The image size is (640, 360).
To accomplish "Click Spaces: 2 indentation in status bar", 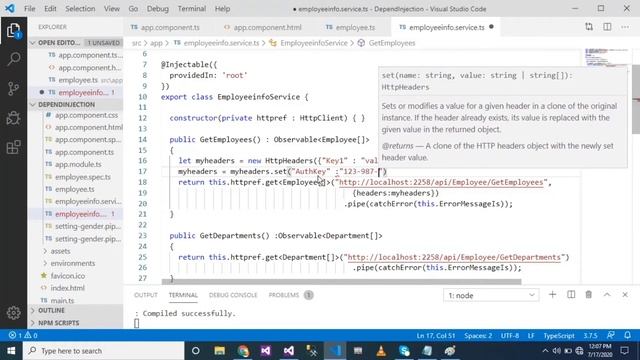I will [x=478, y=336].
